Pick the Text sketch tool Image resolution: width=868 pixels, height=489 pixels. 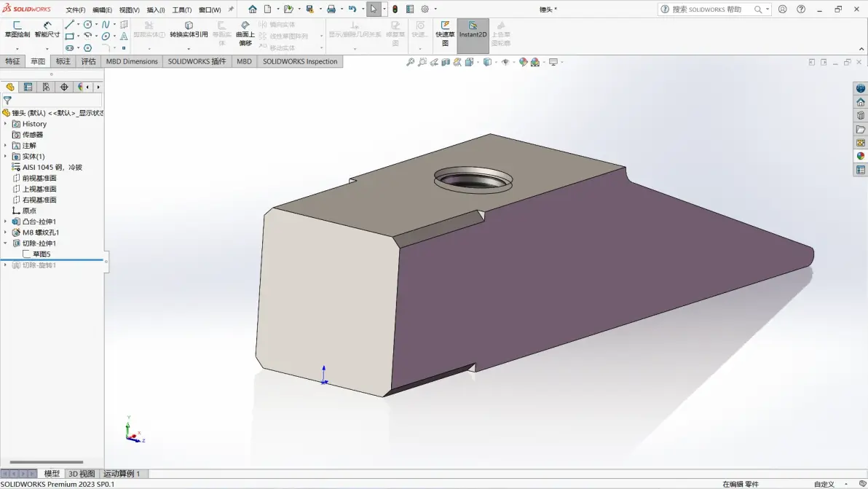click(x=124, y=36)
